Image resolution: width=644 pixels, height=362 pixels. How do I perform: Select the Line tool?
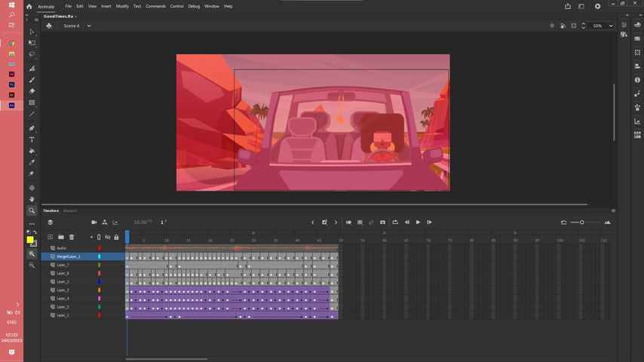point(32,114)
